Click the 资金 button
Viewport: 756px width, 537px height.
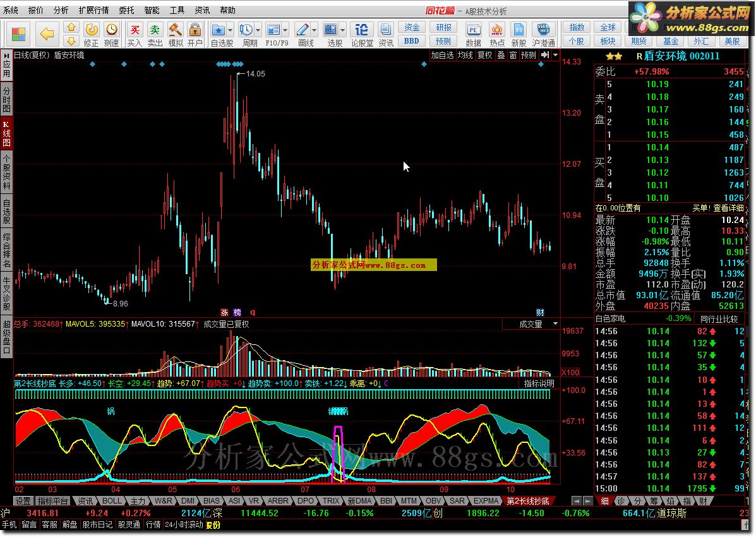(x=412, y=28)
